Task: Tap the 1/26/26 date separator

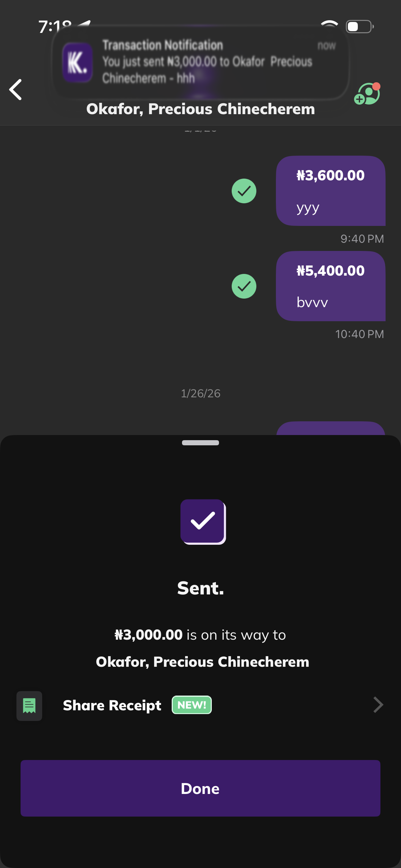Action: point(200,393)
